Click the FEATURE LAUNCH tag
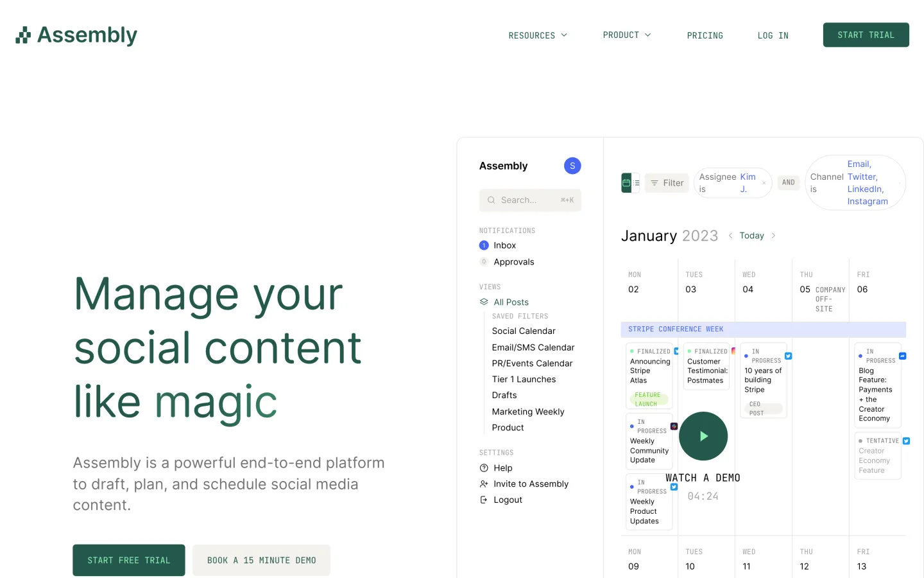 (x=649, y=399)
